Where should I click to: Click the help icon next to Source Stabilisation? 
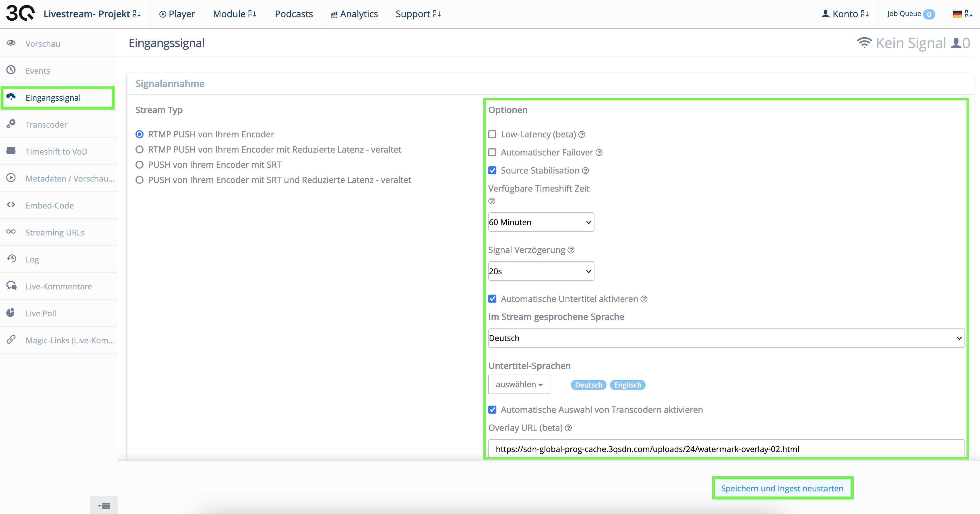coord(585,171)
